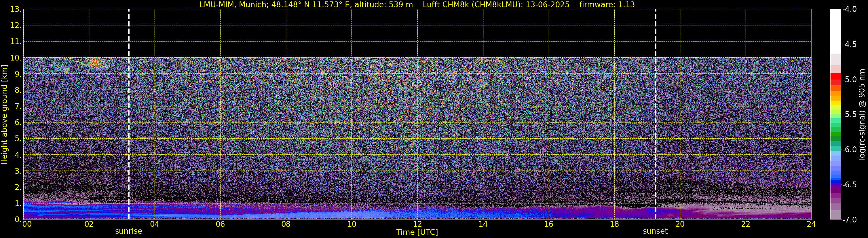Click the '20' time axis tick label

(x=680, y=224)
